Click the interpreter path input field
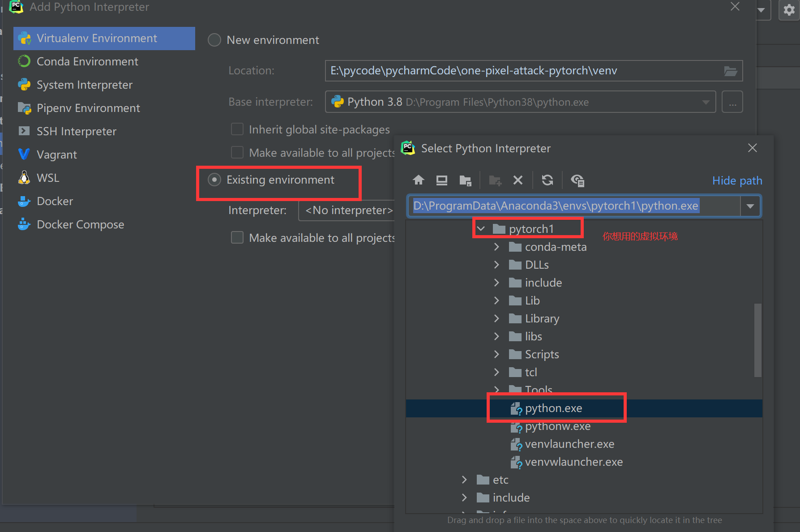This screenshot has height=532, width=800. click(574, 206)
